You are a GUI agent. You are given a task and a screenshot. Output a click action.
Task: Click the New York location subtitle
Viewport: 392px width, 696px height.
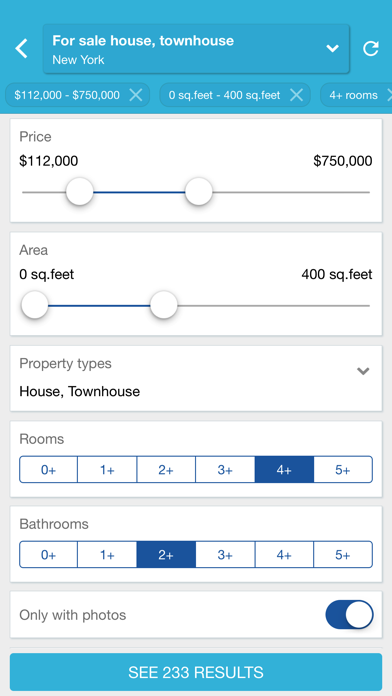point(78,60)
